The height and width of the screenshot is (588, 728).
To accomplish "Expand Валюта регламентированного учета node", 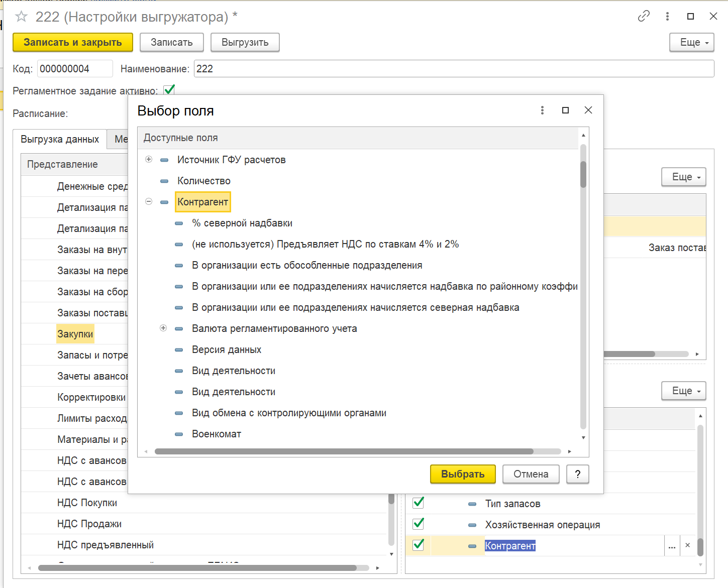I will [163, 328].
